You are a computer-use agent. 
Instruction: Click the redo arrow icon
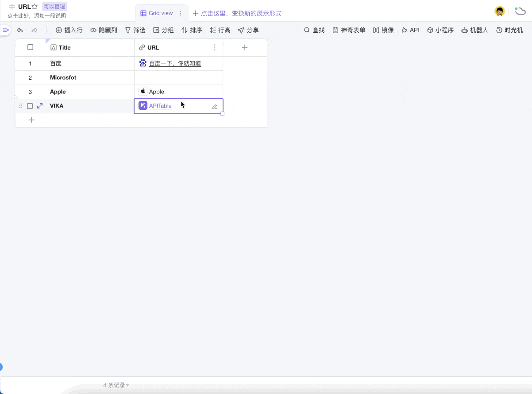pyautogui.click(x=35, y=30)
